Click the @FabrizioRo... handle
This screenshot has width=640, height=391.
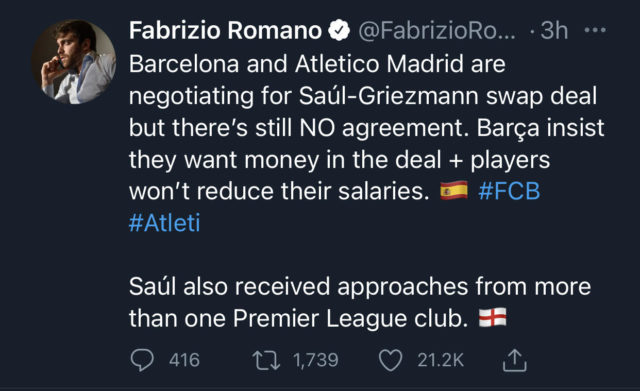coord(437,31)
